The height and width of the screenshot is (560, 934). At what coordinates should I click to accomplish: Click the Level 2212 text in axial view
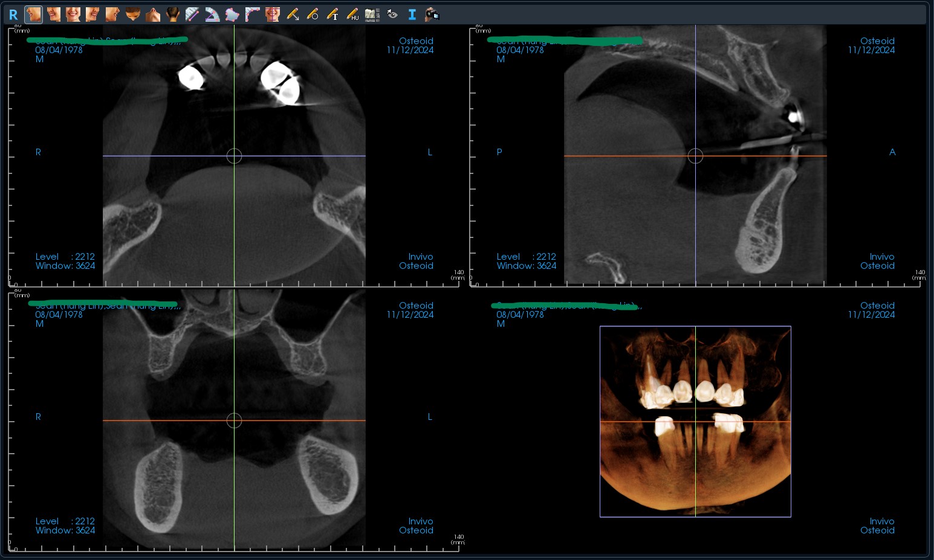coord(65,257)
